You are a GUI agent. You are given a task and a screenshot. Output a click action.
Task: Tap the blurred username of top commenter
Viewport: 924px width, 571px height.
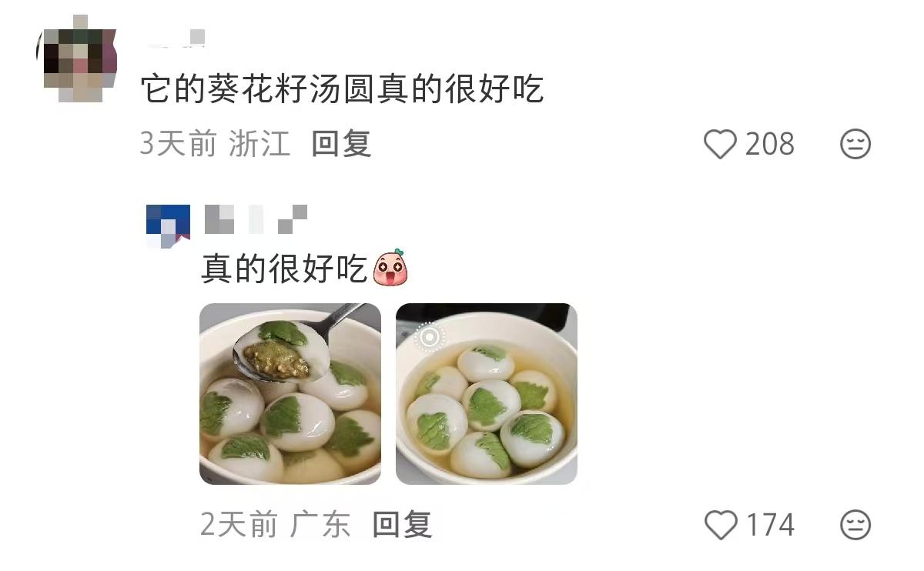tap(176, 38)
